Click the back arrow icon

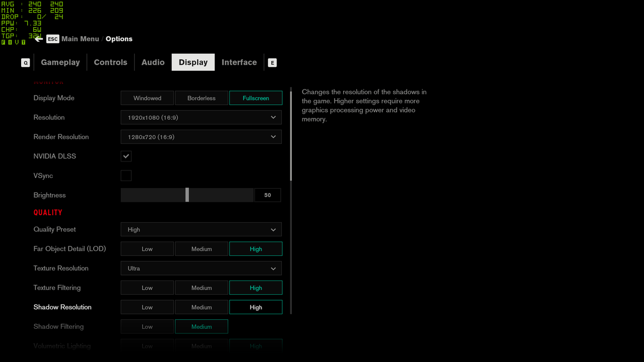click(39, 39)
